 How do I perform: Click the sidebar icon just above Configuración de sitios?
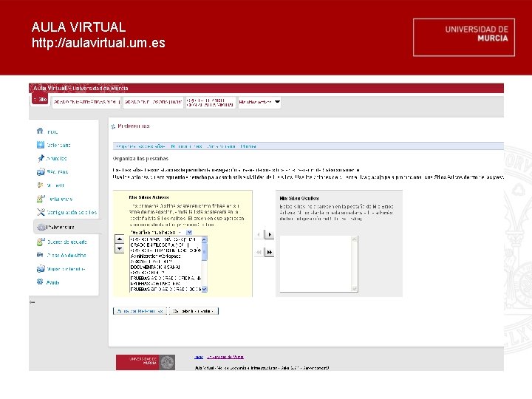click(41, 199)
